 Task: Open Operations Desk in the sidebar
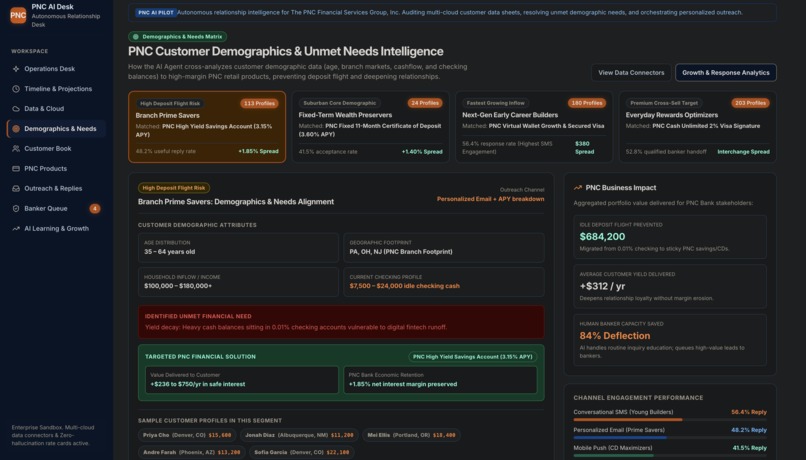pos(57,69)
